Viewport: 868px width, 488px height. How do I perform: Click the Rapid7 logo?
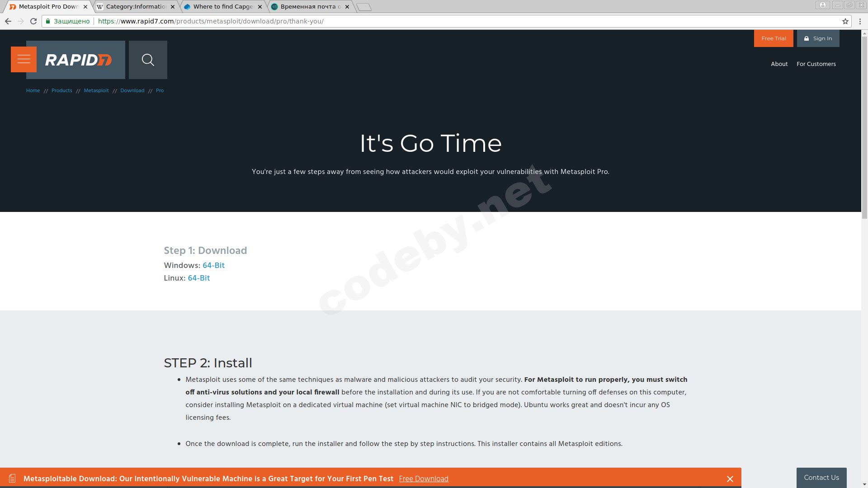(78, 60)
